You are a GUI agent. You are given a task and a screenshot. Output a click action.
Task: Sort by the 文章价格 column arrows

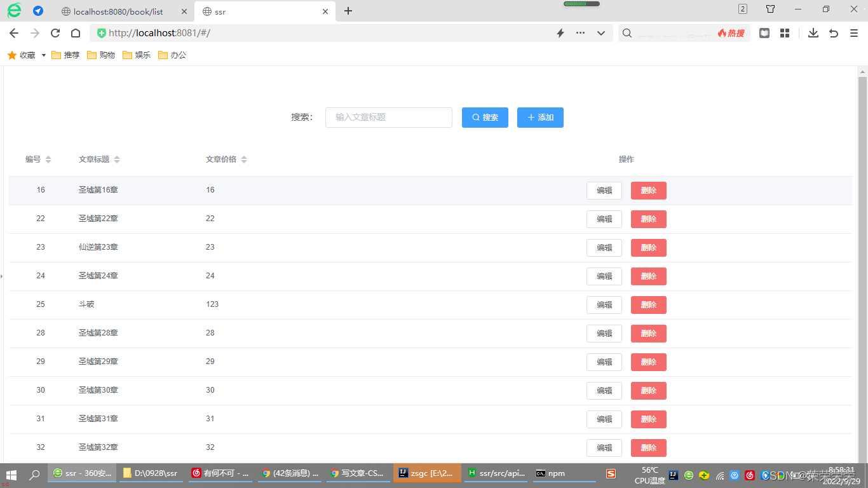click(244, 159)
